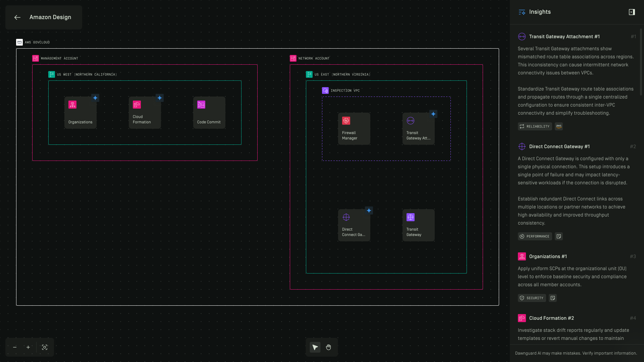Click the Insights panel scrollbar
Screen dimensions: 644x362
click(641, 62)
